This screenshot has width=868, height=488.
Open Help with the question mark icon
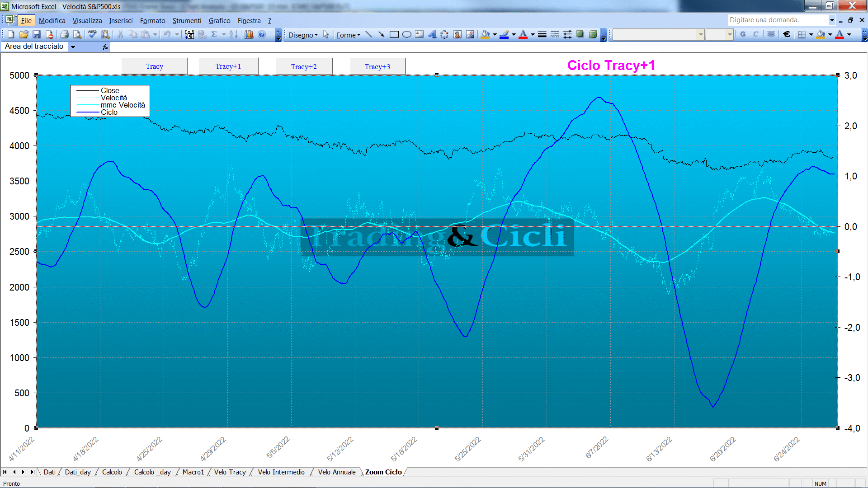click(262, 34)
